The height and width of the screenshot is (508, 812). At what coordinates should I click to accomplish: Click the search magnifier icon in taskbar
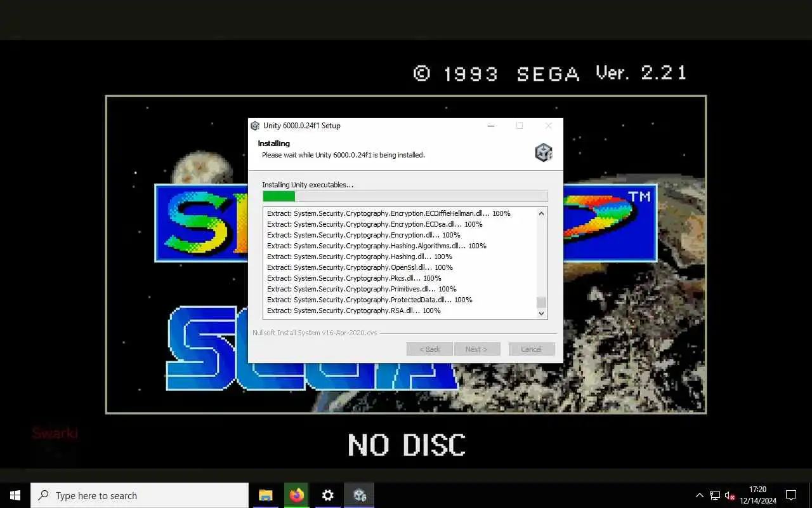tap(44, 495)
